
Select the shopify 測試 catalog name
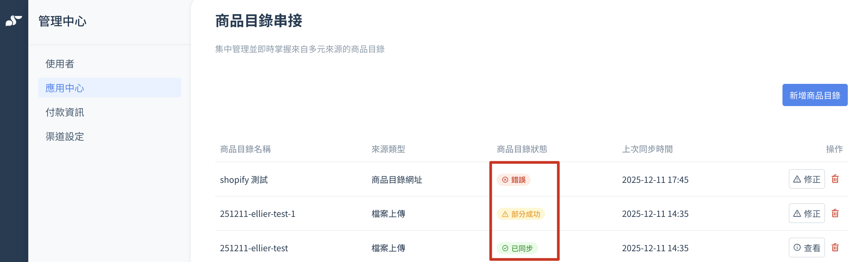click(244, 180)
